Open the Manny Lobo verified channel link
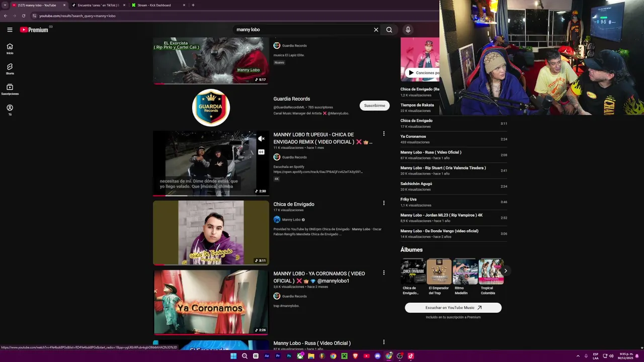 (291, 220)
